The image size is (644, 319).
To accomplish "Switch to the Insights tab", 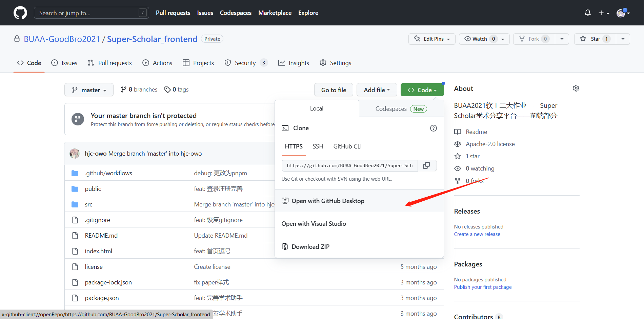I will [x=294, y=63].
